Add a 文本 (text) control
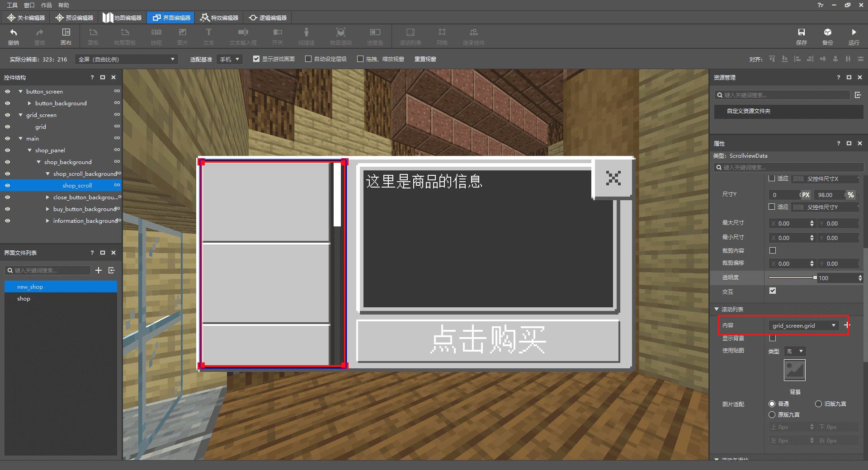 pyautogui.click(x=209, y=36)
